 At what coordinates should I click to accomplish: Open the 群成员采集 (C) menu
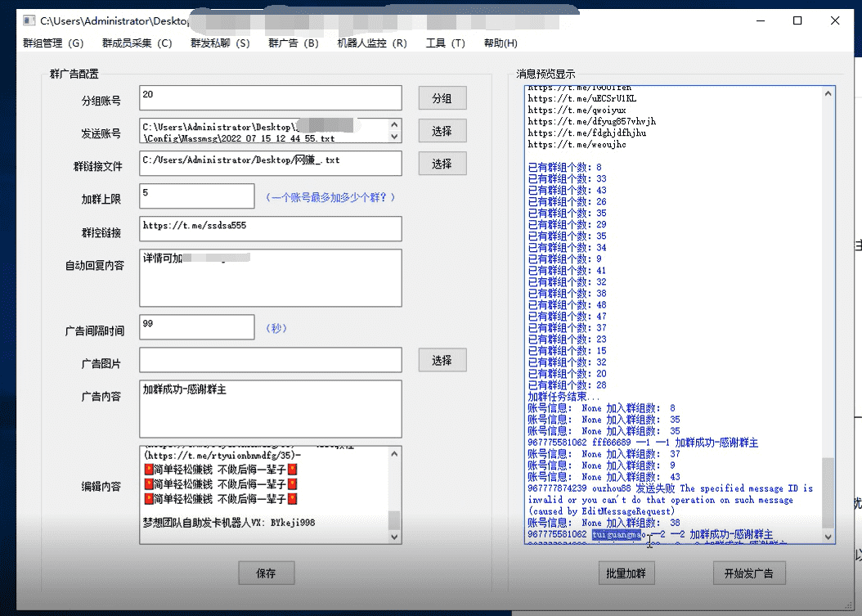pyautogui.click(x=137, y=43)
